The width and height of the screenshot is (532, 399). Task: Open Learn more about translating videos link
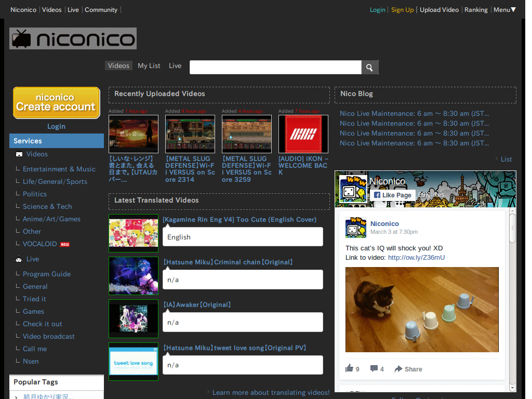click(x=271, y=393)
